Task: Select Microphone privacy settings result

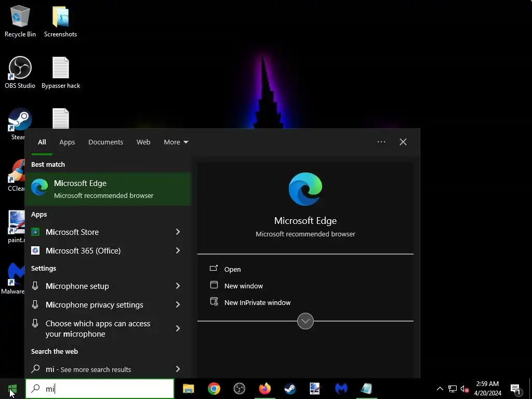Action: [98, 304]
